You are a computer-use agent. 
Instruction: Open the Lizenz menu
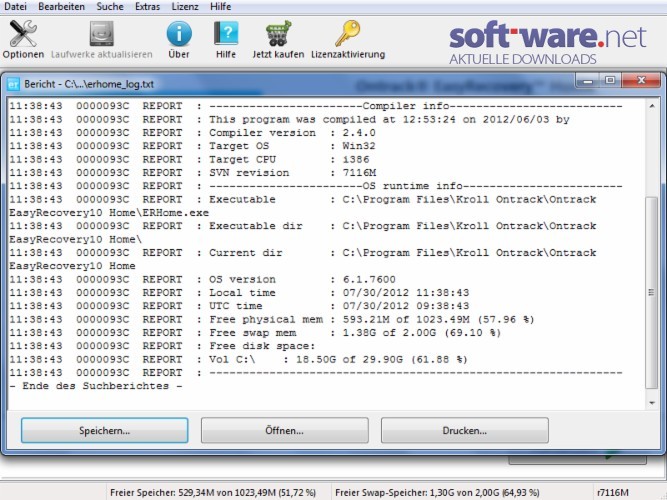185,6
